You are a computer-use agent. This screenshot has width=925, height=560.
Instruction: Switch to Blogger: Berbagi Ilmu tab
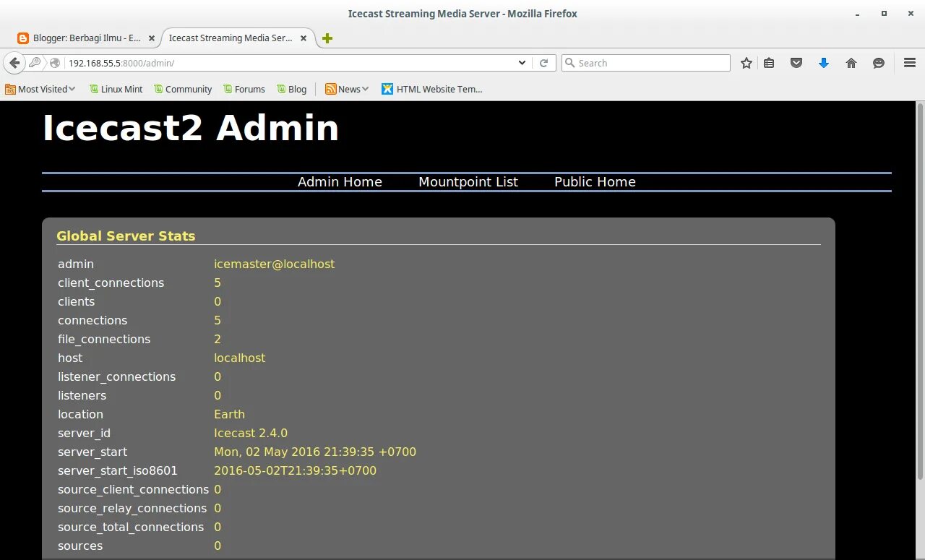(x=87, y=38)
